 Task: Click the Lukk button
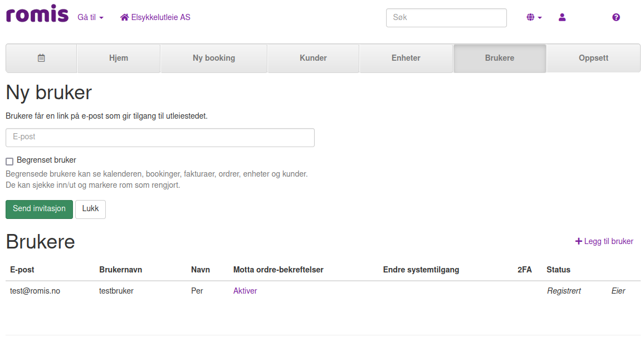point(90,209)
